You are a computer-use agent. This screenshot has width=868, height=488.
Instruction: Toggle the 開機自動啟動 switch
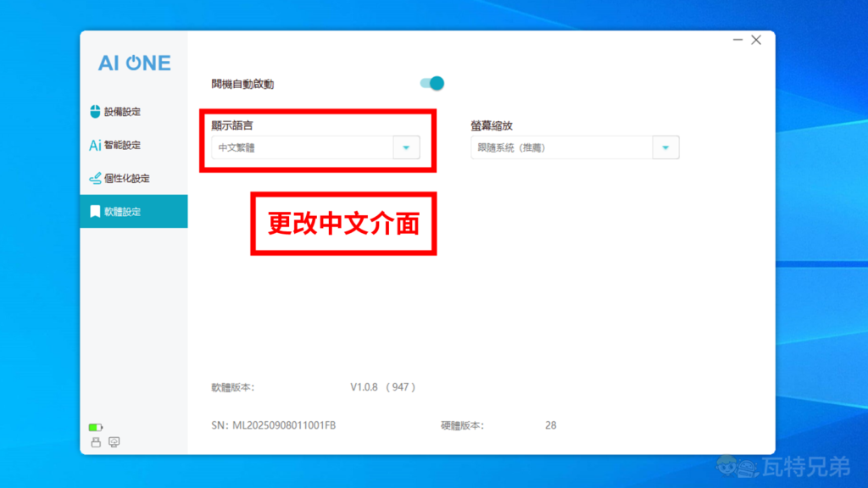[x=431, y=83]
